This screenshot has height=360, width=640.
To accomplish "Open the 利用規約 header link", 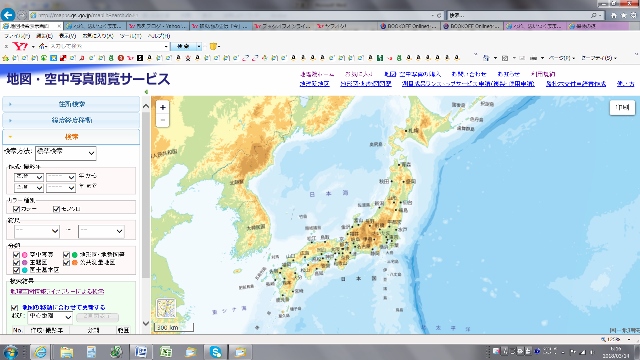I will pos(543,74).
